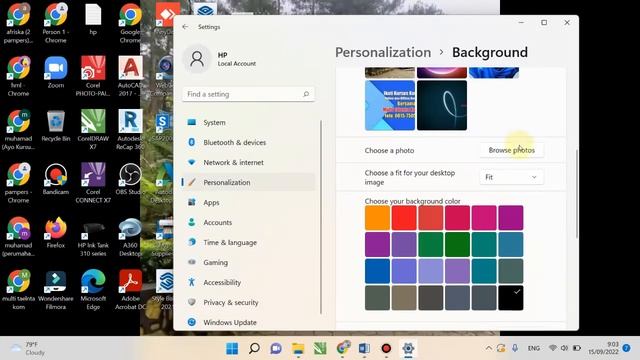Open Accounts settings category
Screen dimensions: 640x360
[x=248, y=222]
